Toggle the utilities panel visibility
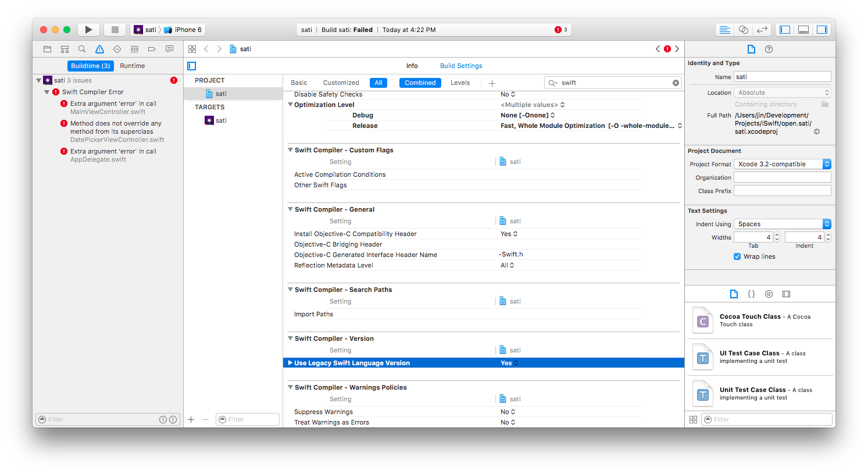868x474 pixels. (x=822, y=30)
